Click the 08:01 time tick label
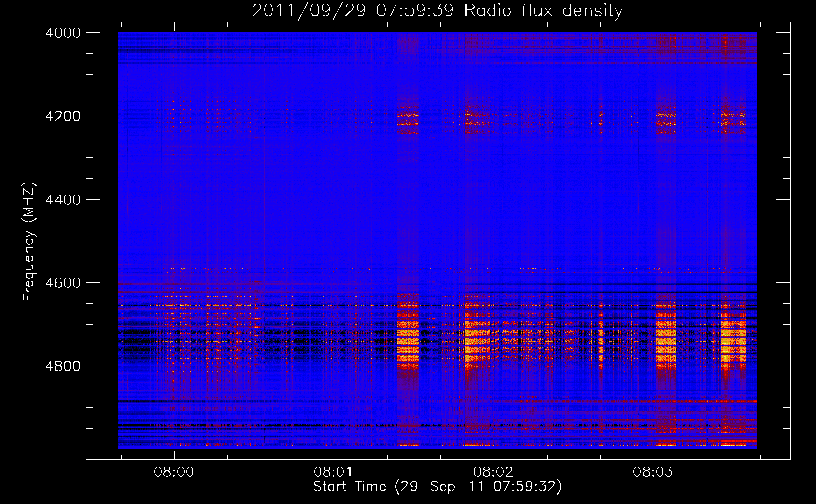This screenshot has height=504, width=816. point(333,472)
